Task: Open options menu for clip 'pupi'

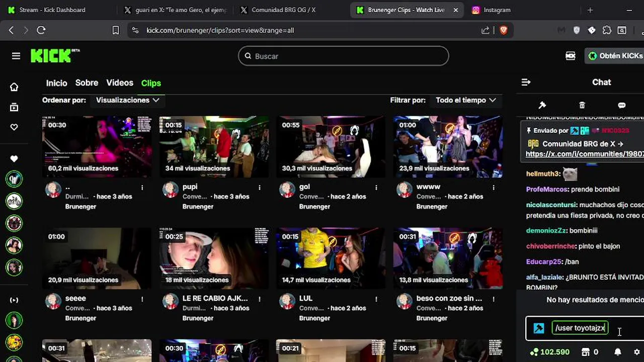Action: click(x=260, y=187)
